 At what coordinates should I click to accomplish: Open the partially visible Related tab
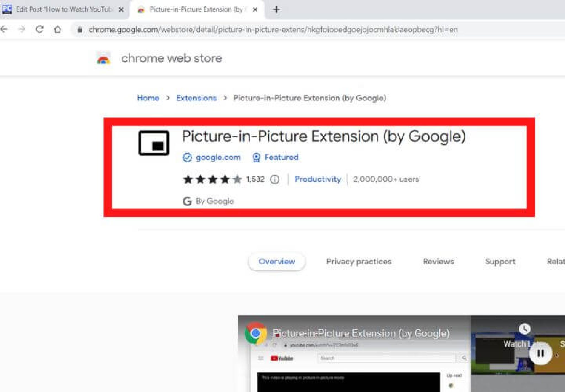tap(556, 261)
